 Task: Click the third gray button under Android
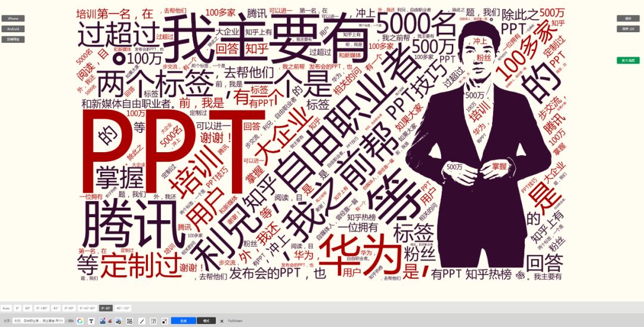13,39
